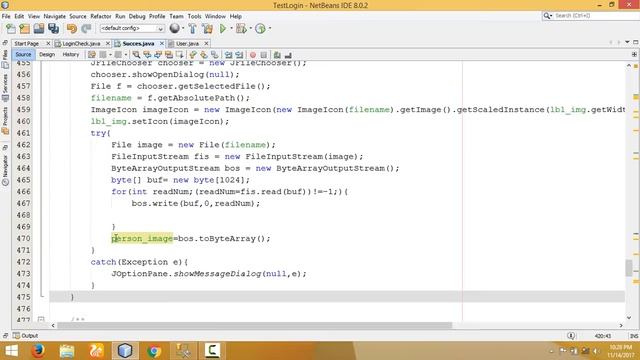
Task: Click the Find Selection magnifier icon
Action: [136, 55]
